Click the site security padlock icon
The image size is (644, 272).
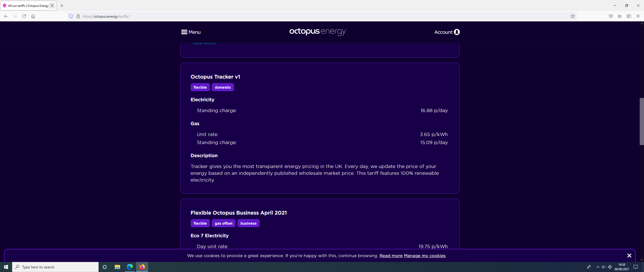pyautogui.click(x=78, y=16)
